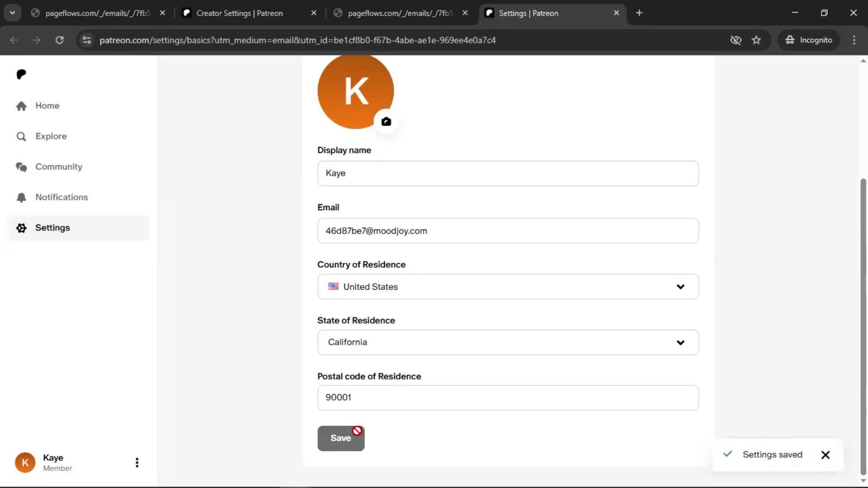Close the third pageflows.com tab

[x=465, y=13]
